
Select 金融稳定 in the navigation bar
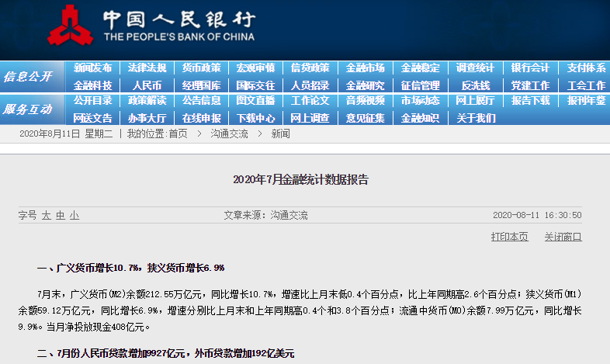(420, 68)
